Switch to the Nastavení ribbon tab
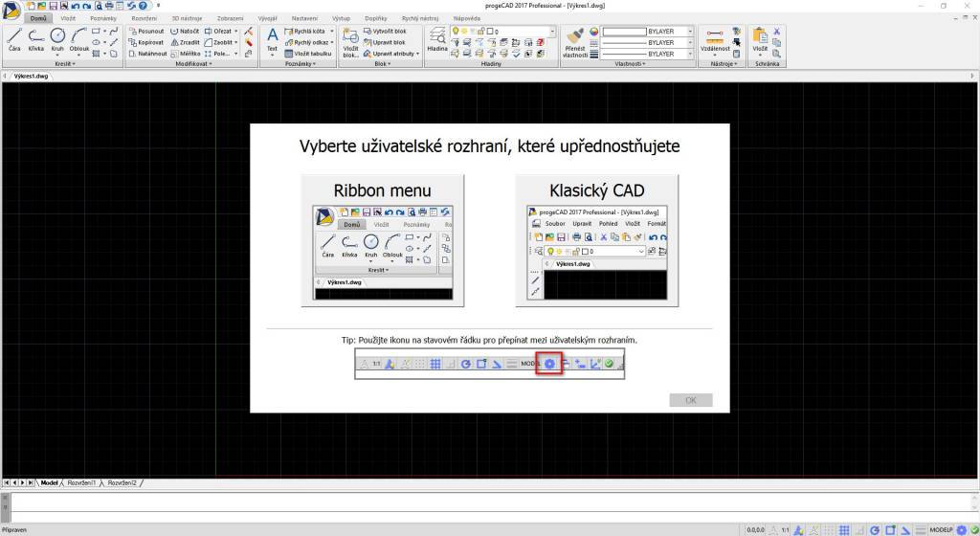980x536 pixels. [304, 18]
